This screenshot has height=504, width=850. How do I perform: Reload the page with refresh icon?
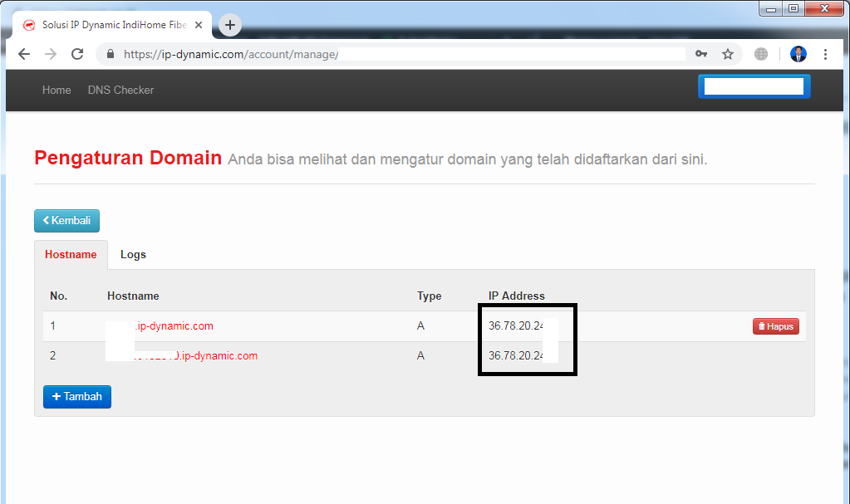(x=77, y=54)
